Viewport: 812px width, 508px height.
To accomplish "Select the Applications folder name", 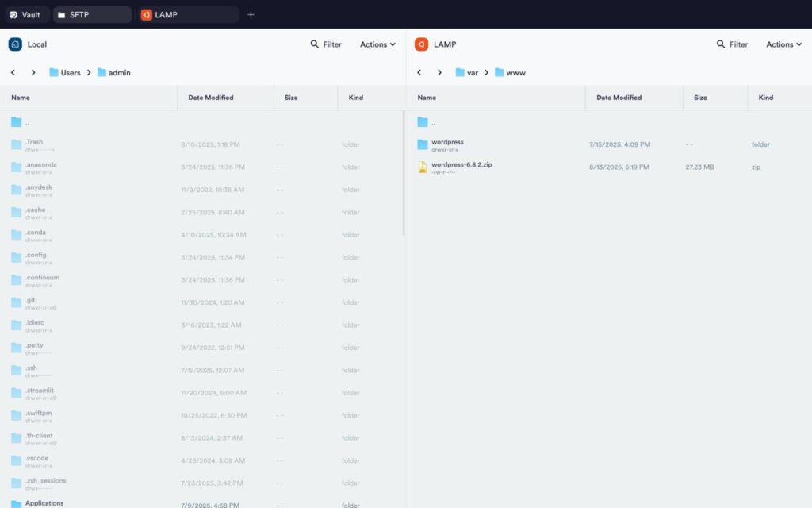I will tap(44, 503).
